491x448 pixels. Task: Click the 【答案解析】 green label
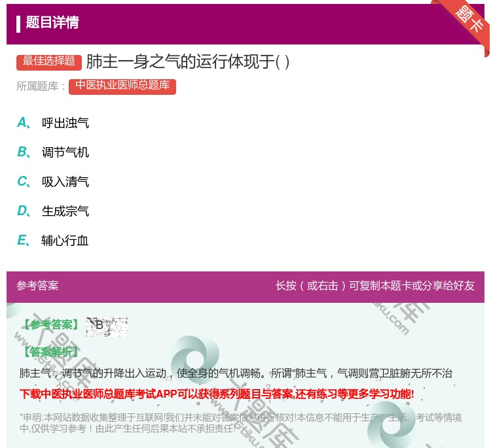coord(51,352)
